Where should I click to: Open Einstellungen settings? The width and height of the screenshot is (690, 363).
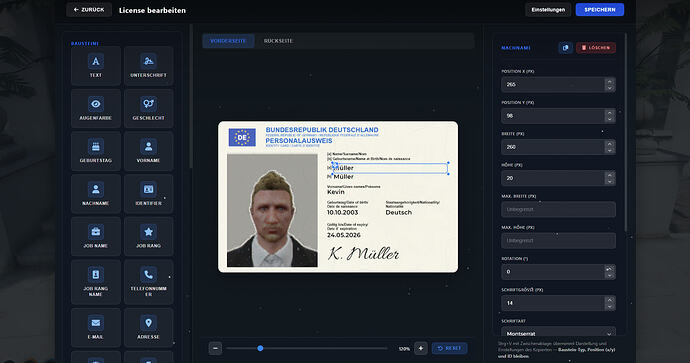click(548, 10)
